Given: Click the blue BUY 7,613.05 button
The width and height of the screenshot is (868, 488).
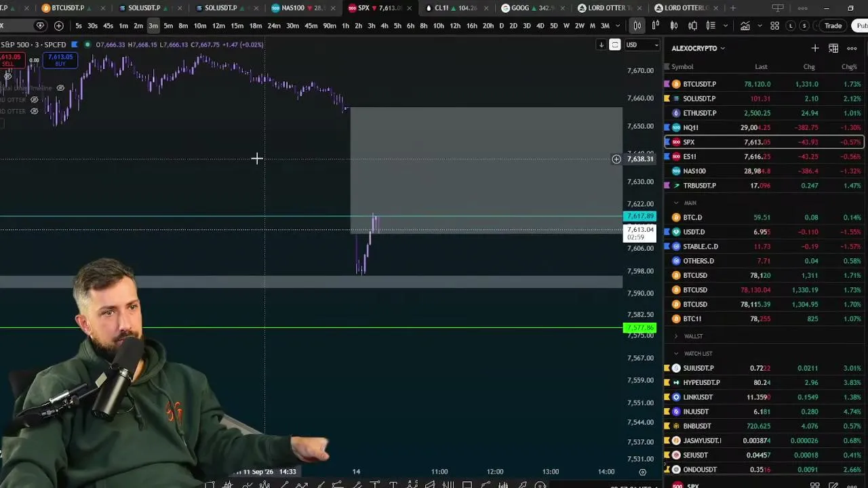Looking at the screenshot, I should tap(60, 60).
